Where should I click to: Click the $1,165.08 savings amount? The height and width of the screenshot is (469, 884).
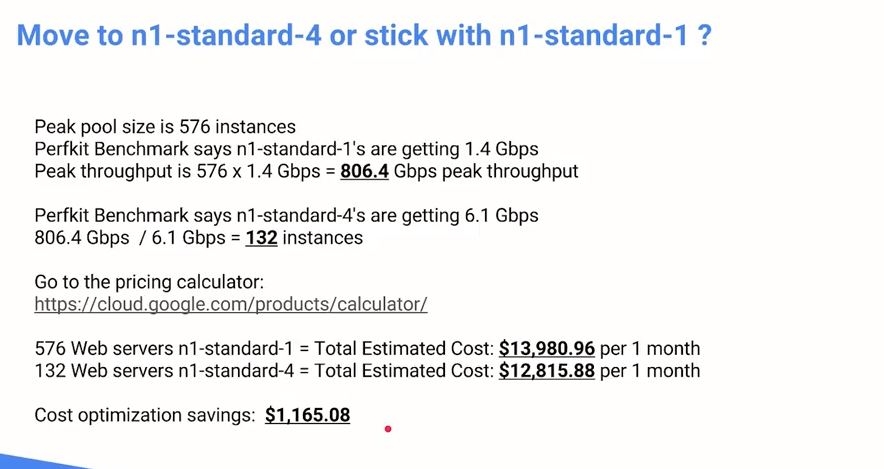pos(307,415)
